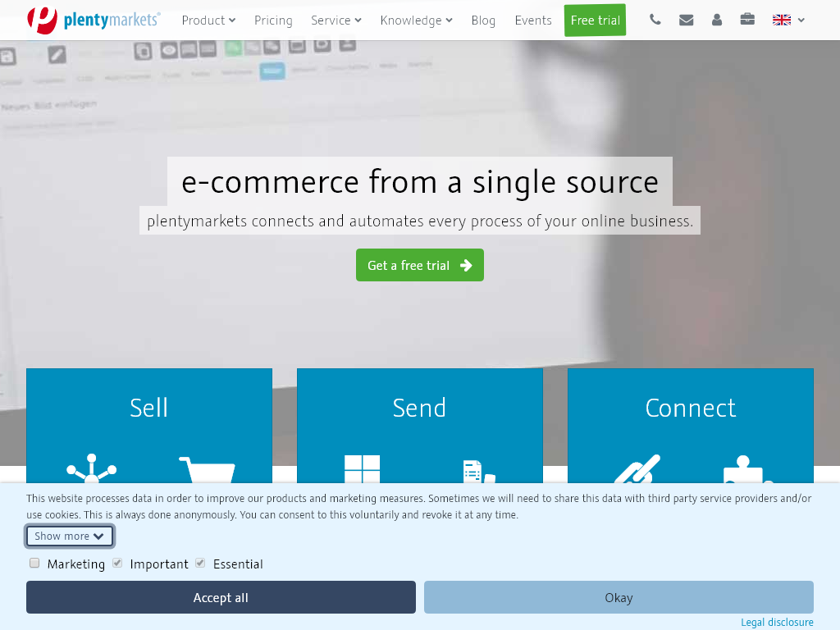The width and height of the screenshot is (840, 630).
Task: Open the Events page from the navbar
Action: (533, 21)
